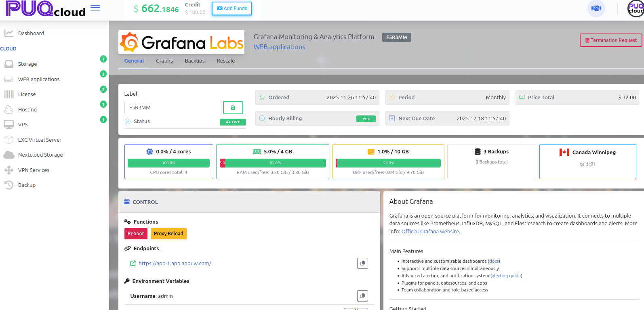Image resolution: width=644 pixels, height=310 pixels.
Task: Click the Proxy Reload button
Action: pyautogui.click(x=168, y=234)
